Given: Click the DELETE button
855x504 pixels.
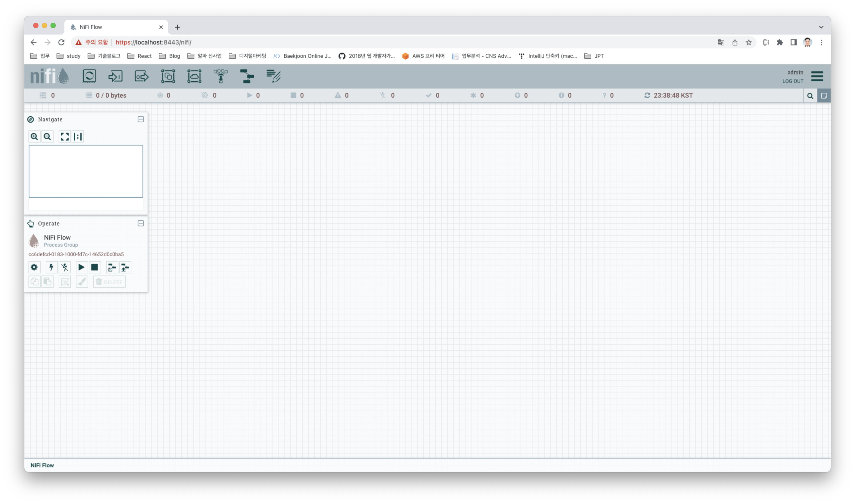Looking at the screenshot, I should (109, 282).
